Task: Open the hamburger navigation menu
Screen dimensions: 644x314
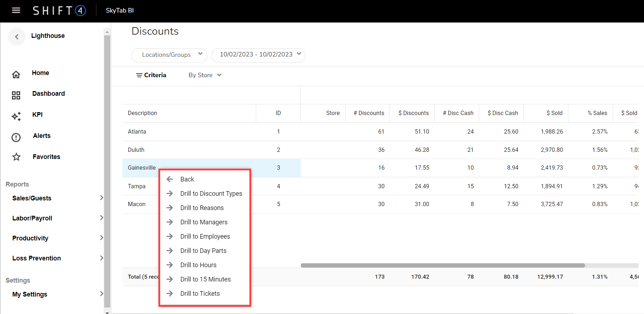Action: 16,10
